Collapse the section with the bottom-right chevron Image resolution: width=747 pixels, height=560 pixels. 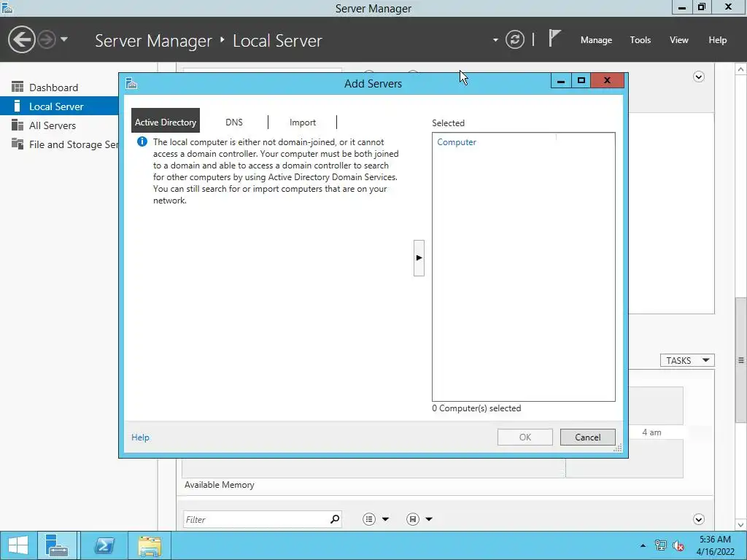pyautogui.click(x=699, y=519)
